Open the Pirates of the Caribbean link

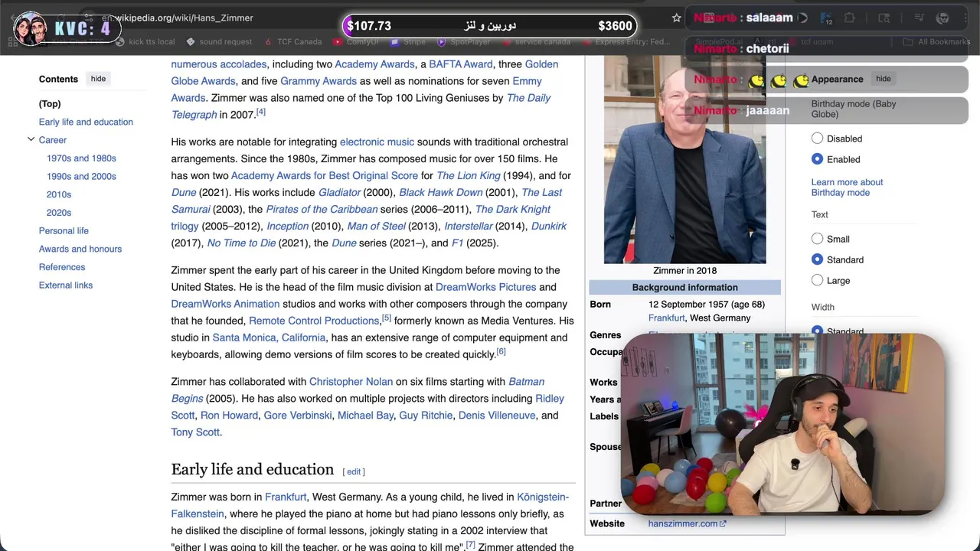click(322, 210)
